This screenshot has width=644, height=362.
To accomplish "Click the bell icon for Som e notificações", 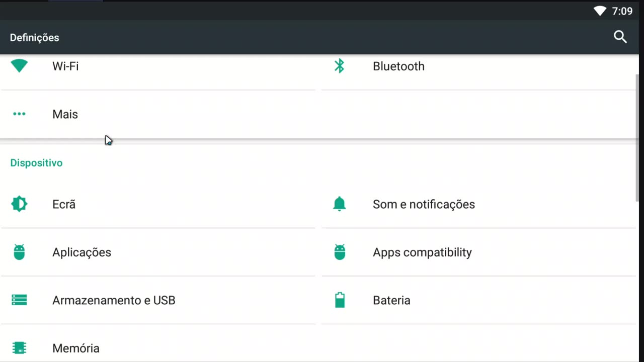I will point(340,204).
